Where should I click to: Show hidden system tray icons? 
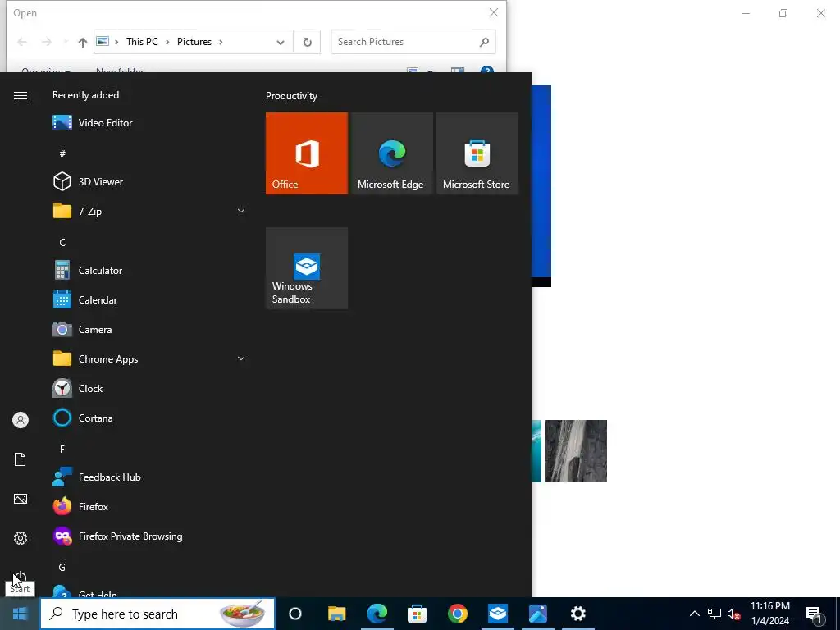pyautogui.click(x=694, y=614)
